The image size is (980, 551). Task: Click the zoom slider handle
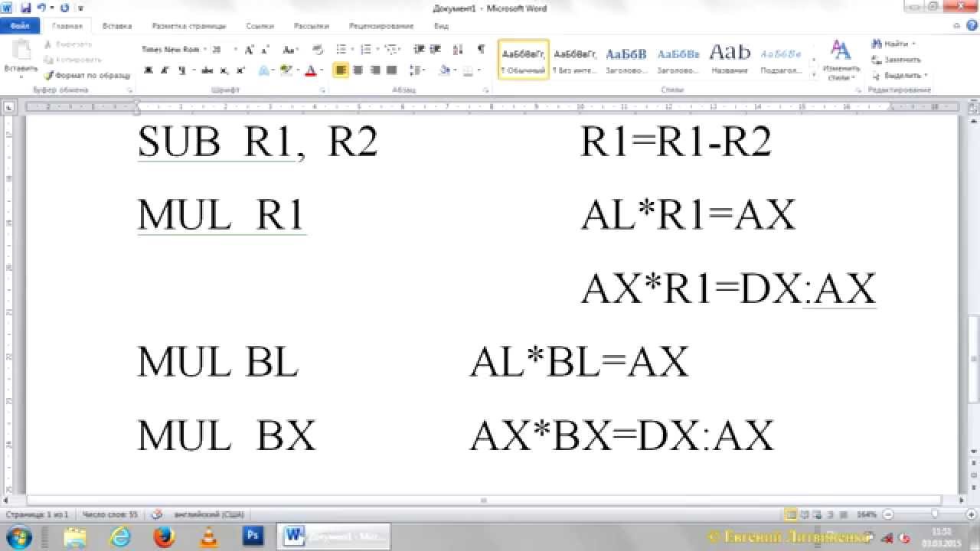pyautogui.click(x=935, y=514)
